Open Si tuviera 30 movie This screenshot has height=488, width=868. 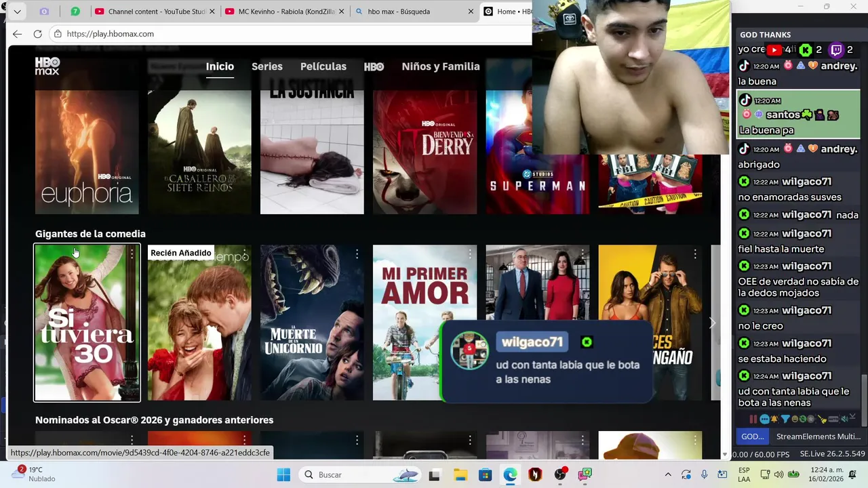pos(87,323)
